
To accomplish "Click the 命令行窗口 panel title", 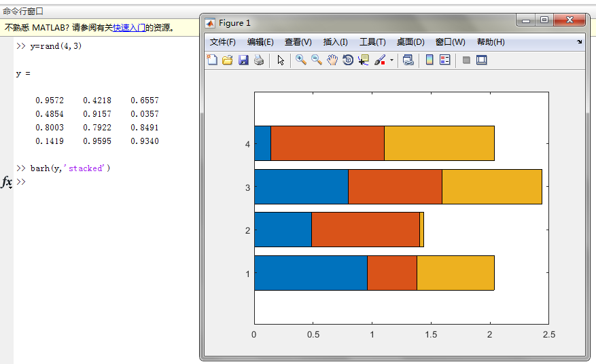I will pos(23,12).
